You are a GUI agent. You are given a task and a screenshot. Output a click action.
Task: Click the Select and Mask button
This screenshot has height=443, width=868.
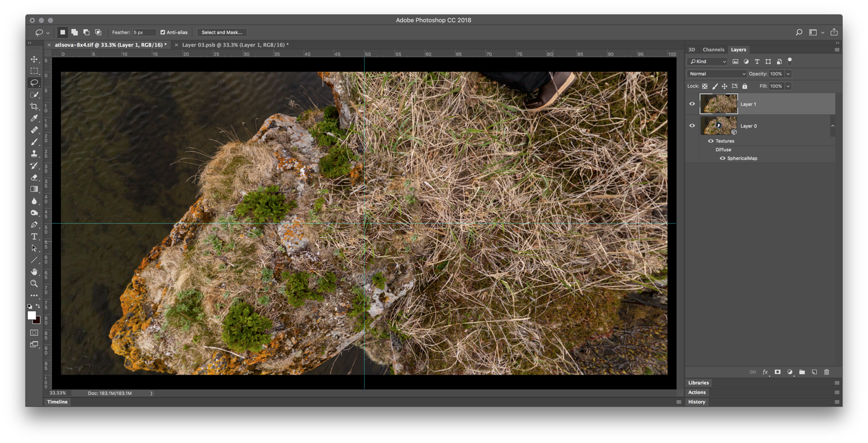click(222, 32)
